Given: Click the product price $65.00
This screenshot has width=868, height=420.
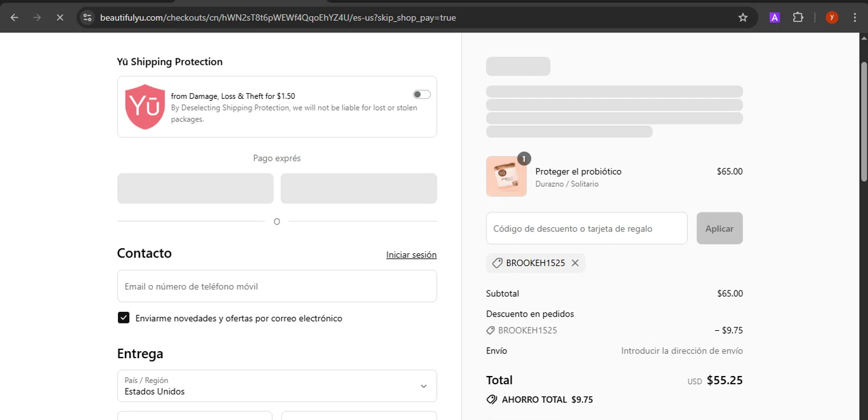Looking at the screenshot, I should pyautogui.click(x=730, y=171).
